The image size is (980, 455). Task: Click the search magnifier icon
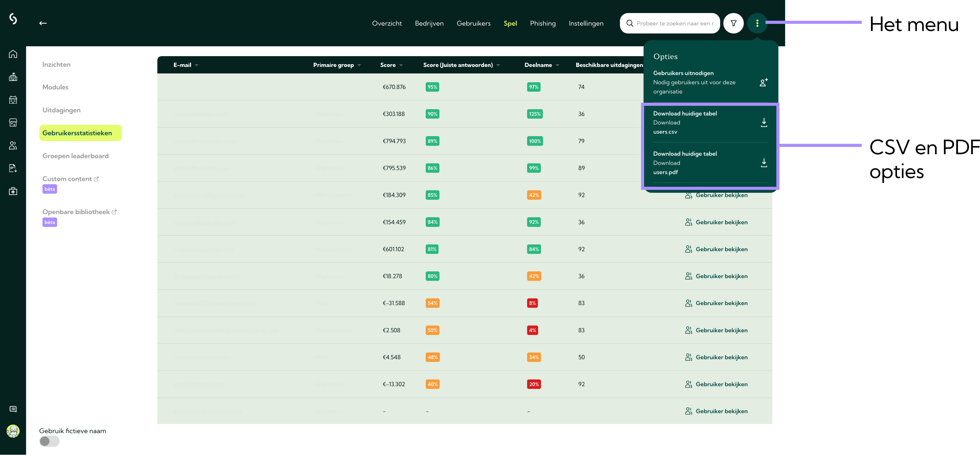tap(630, 23)
